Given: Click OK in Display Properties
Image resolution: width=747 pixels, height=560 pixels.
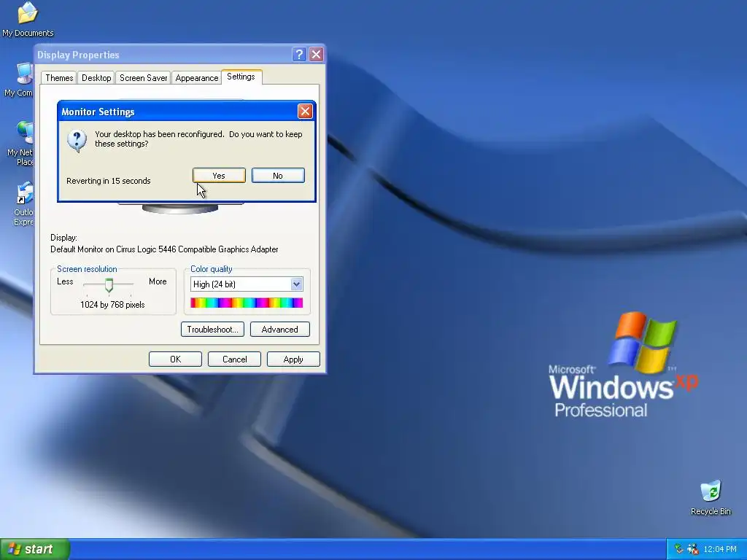Looking at the screenshot, I should click(x=175, y=359).
